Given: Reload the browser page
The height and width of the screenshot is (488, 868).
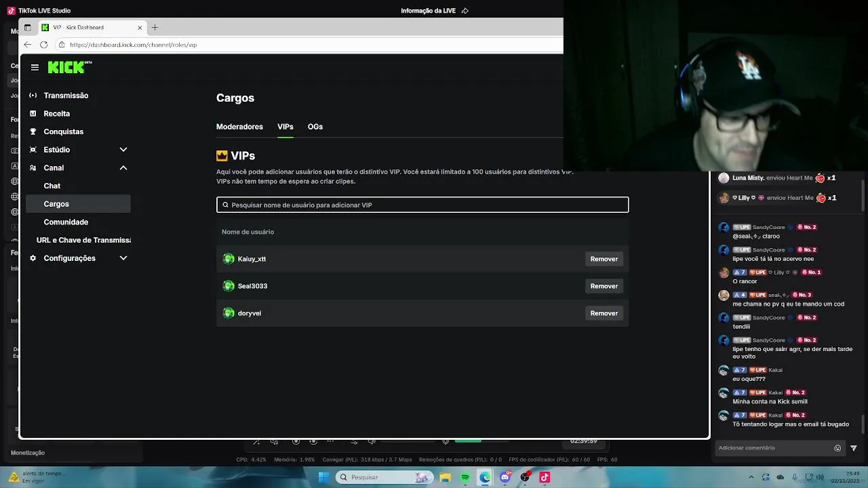Looking at the screenshot, I should click(43, 45).
